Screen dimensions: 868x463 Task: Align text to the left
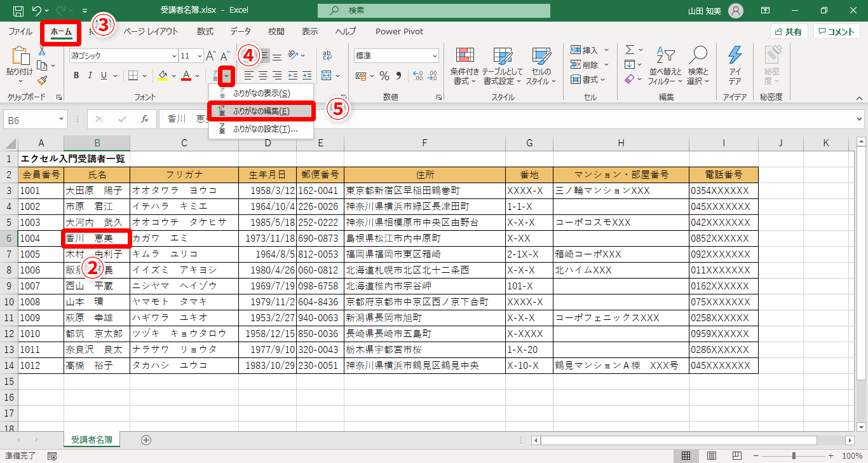[x=250, y=76]
